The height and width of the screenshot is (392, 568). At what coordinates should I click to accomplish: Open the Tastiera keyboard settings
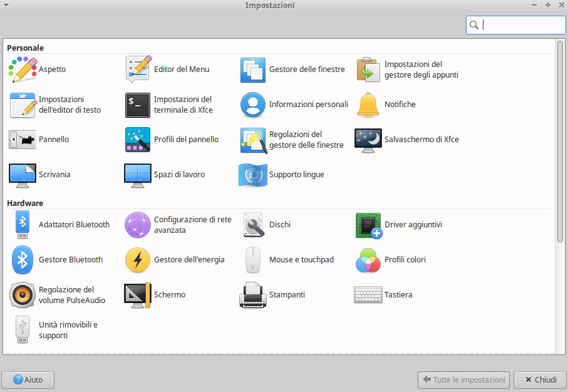click(384, 295)
